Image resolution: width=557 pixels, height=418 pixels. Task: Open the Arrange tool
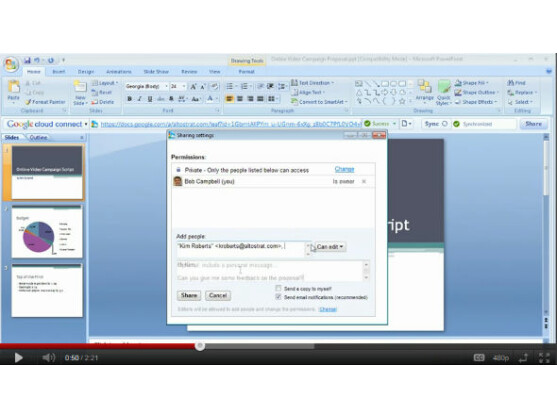424,91
